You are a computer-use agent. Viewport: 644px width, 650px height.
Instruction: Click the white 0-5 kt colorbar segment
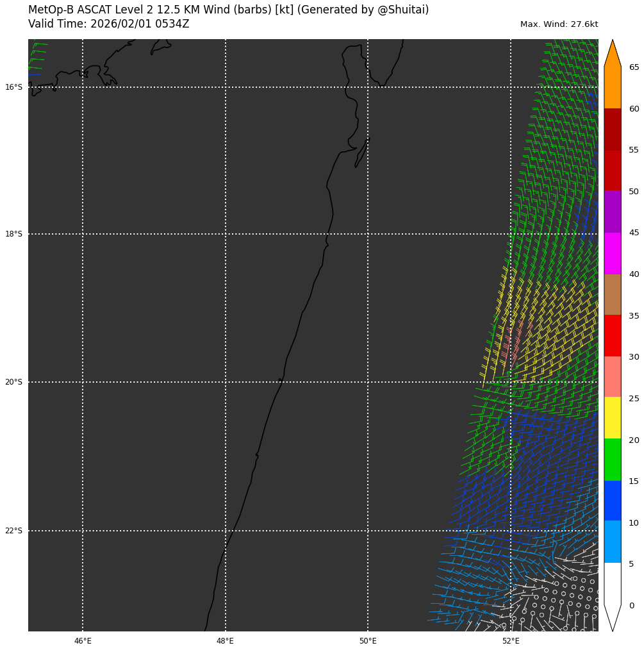coord(612,583)
